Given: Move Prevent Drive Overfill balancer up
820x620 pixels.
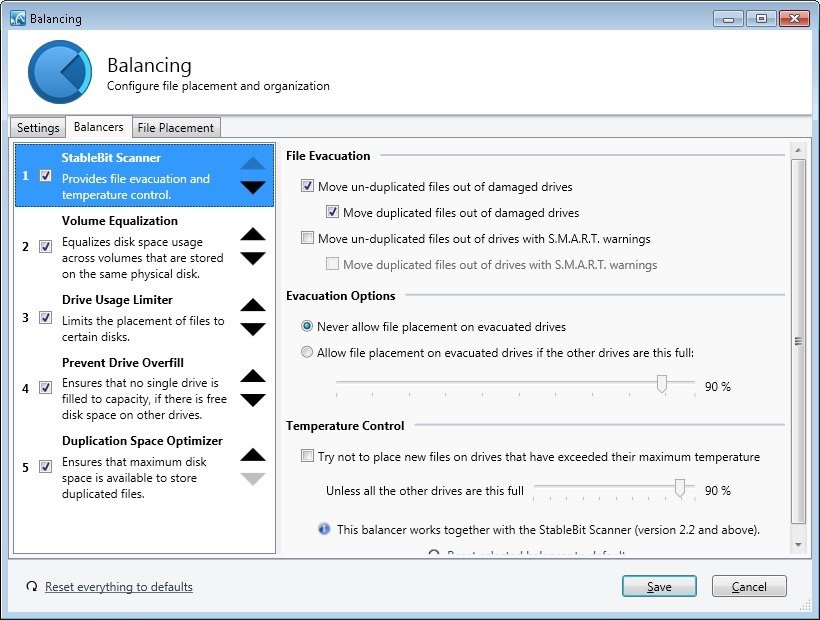Looking at the screenshot, I should click(x=253, y=375).
